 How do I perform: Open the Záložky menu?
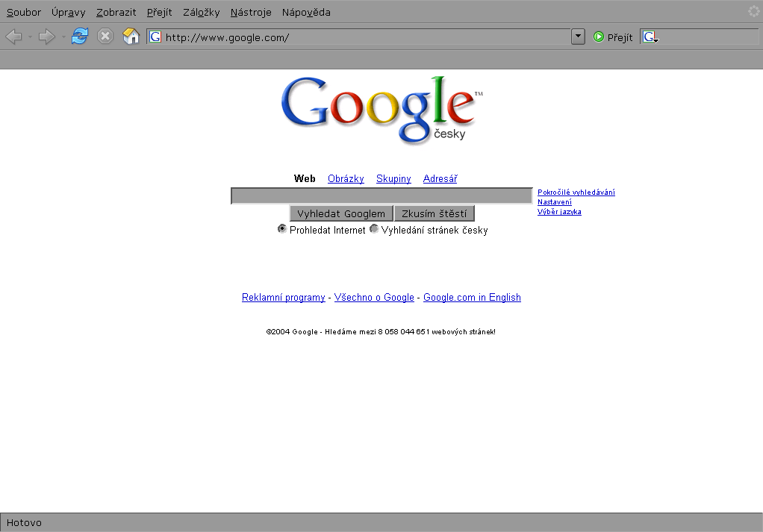[202, 12]
